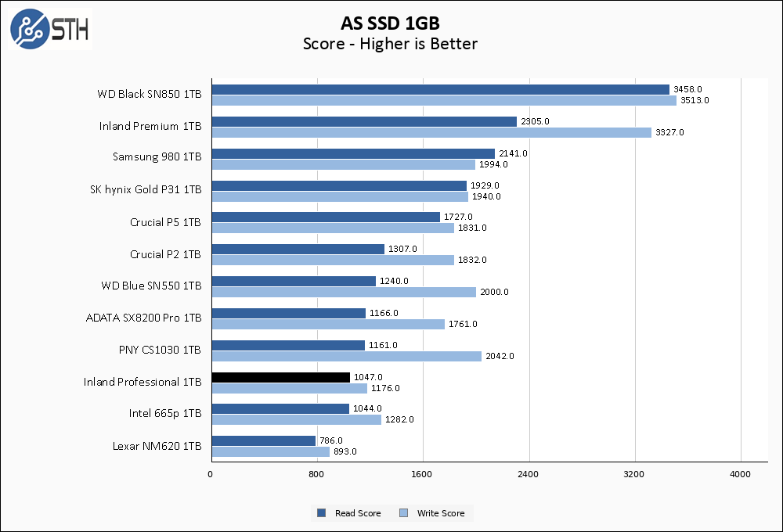Click the Lexar NM620 write score bar

pyautogui.click(x=271, y=451)
